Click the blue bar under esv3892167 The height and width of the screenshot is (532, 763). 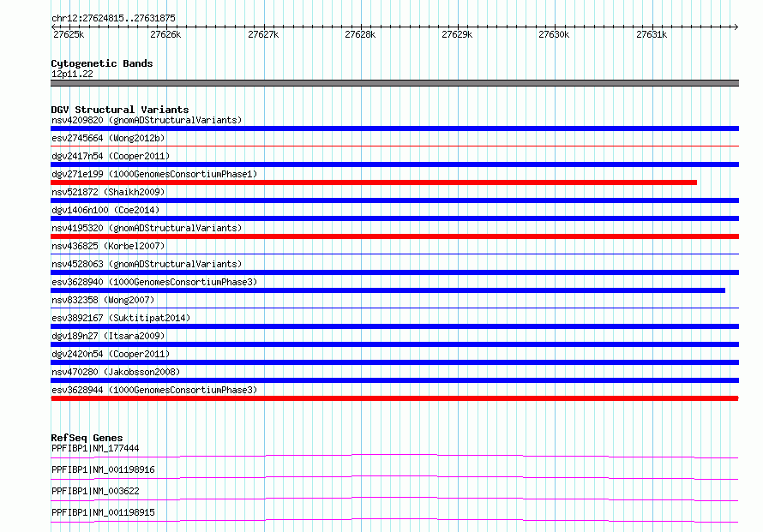pyautogui.click(x=394, y=326)
